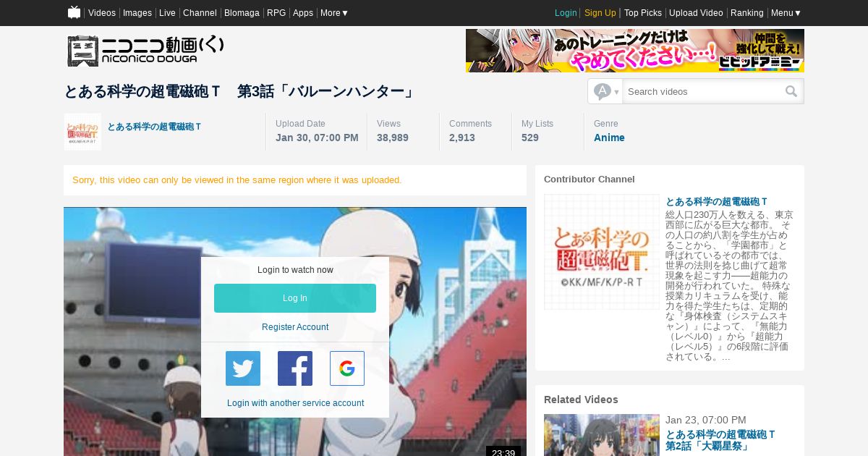Click the Related Videos heading

(581, 400)
